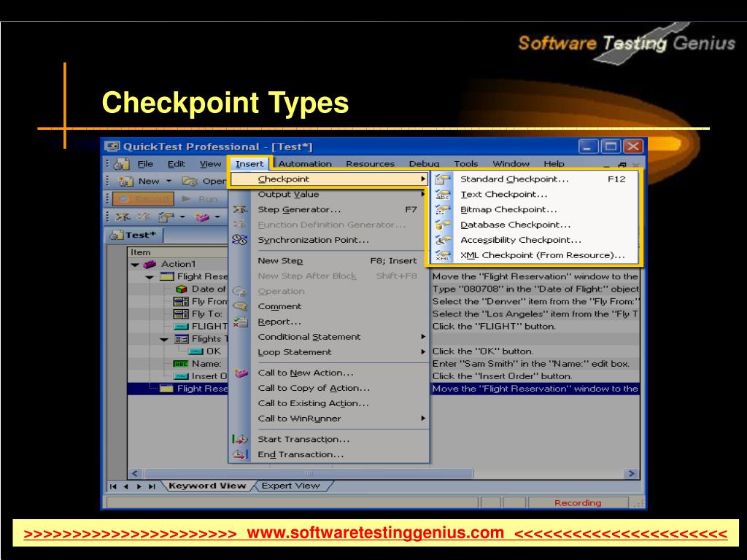Viewport: 747px width, 560px height.
Task: Open the Edit menu
Action: pyautogui.click(x=177, y=164)
